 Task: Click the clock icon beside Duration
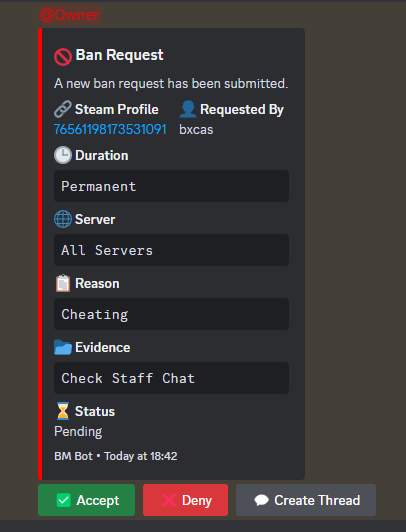point(63,155)
